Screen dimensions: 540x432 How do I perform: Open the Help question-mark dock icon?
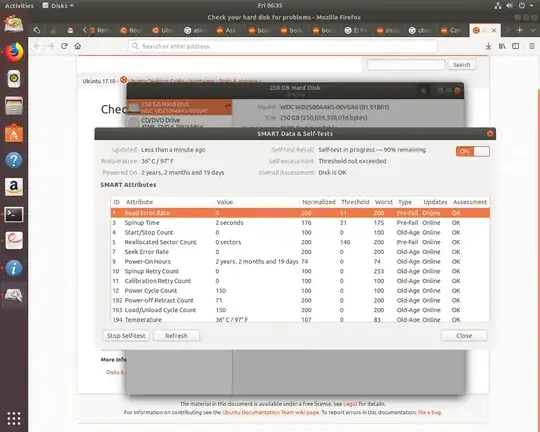pyautogui.click(x=14, y=160)
